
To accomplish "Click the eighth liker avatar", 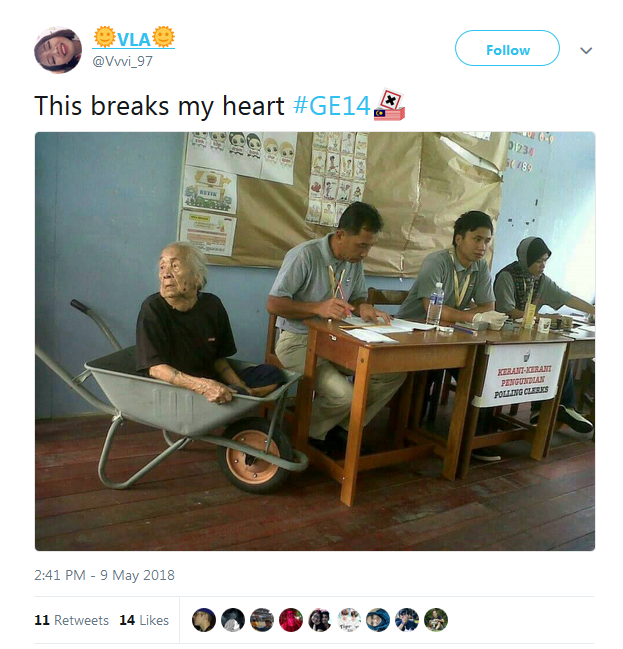I will point(407,620).
